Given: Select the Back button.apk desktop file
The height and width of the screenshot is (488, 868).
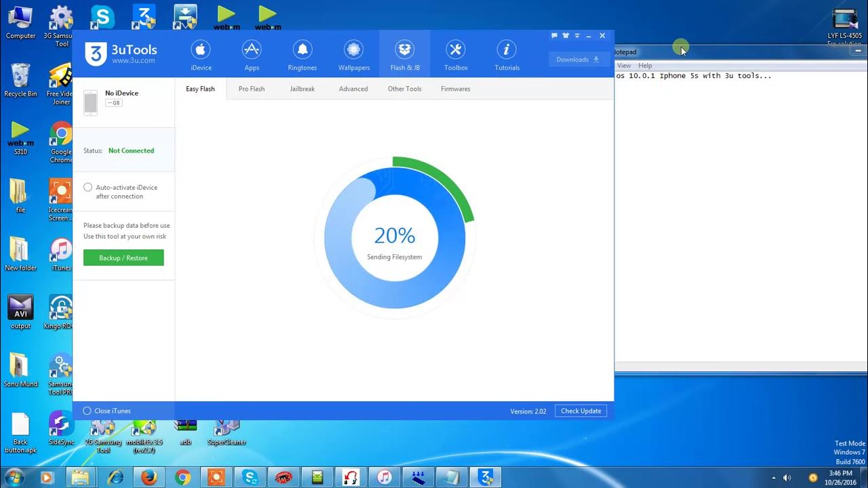Looking at the screenshot, I should [20, 433].
